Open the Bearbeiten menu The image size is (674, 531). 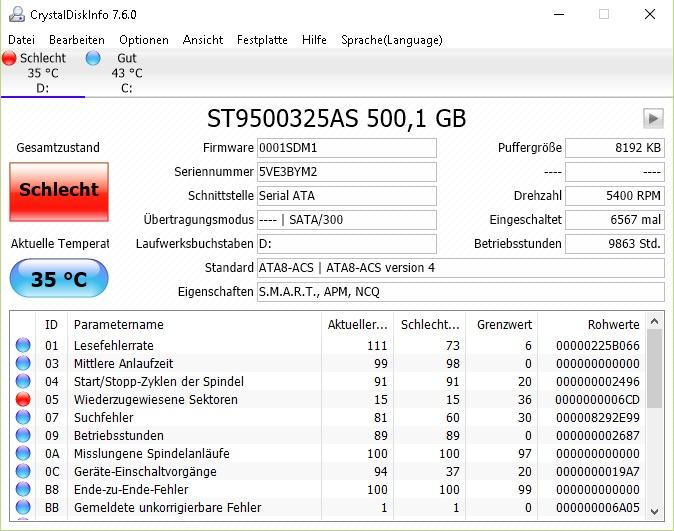(x=77, y=40)
